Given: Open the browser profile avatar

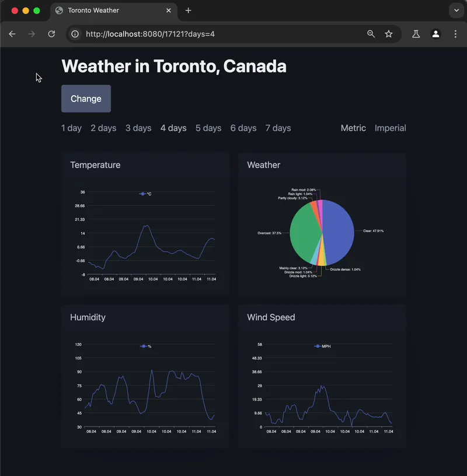Looking at the screenshot, I should (x=435, y=34).
